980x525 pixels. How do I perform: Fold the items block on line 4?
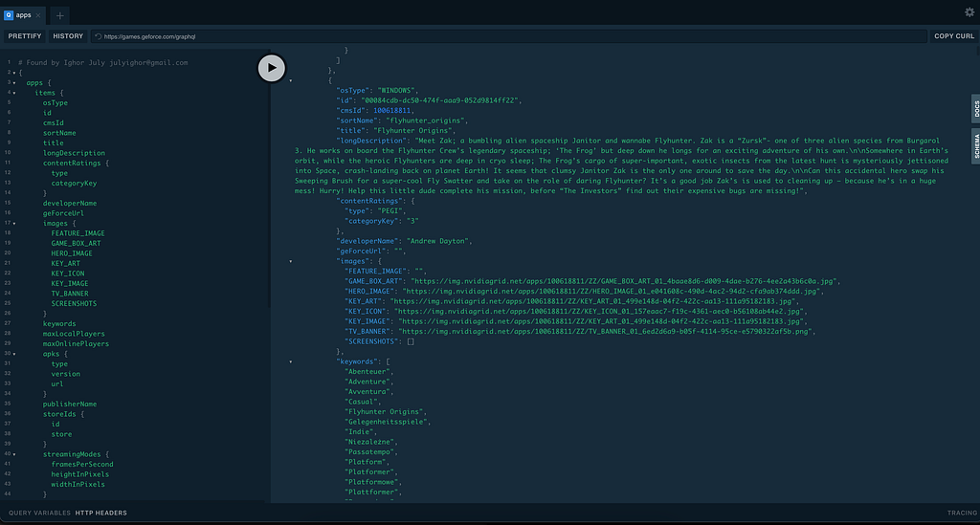pyautogui.click(x=14, y=93)
